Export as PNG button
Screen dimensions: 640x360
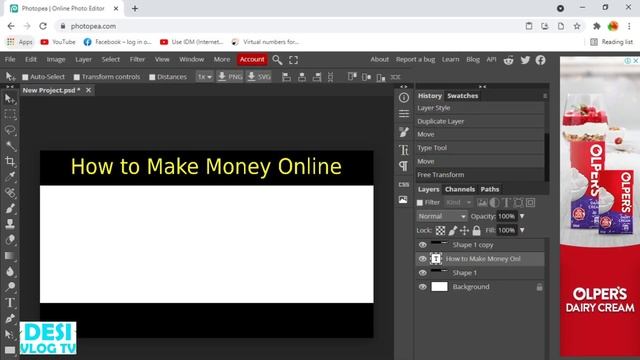[x=230, y=77]
